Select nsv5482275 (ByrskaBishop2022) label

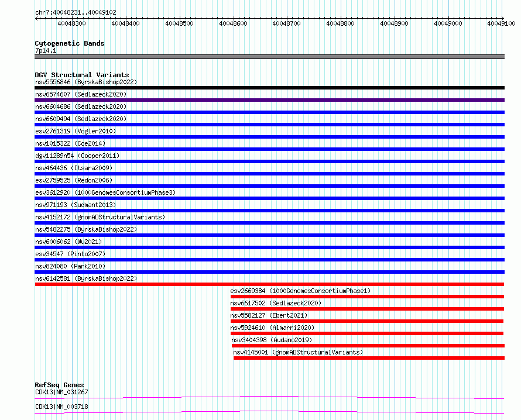[86, 229]
